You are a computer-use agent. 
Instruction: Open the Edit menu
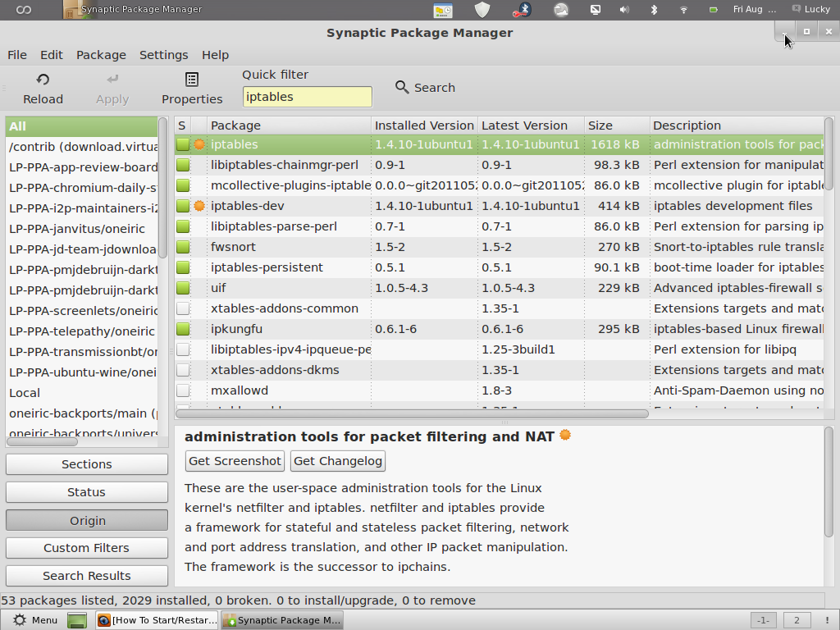pyautogui.click(x=52, y=55)
